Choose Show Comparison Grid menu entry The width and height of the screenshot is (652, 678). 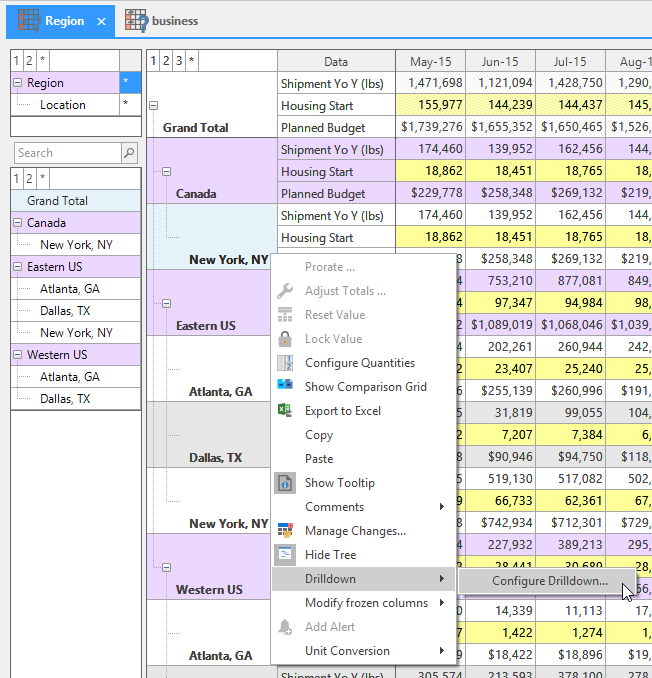[x=363, y=387]
